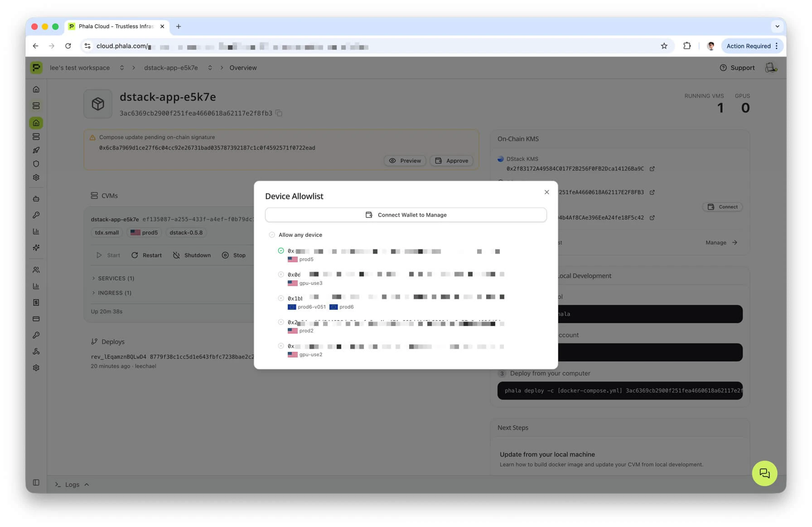Toggle the prod6-v051 device status circle
Screen dimensions: 812x527
point(281,298)
